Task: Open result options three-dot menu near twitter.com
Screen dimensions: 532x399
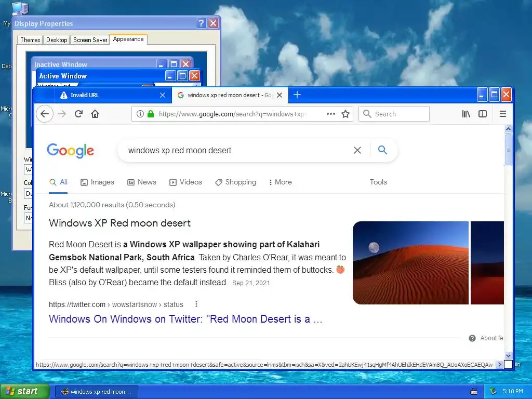Action: (x=196, y=304)
